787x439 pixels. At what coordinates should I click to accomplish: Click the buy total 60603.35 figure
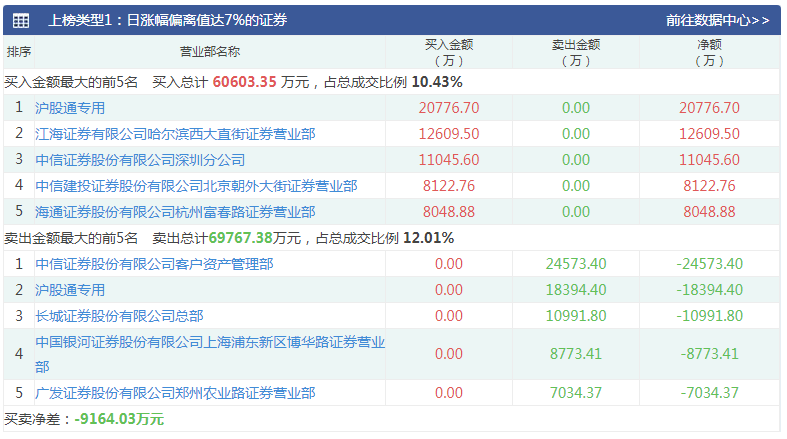244,82
